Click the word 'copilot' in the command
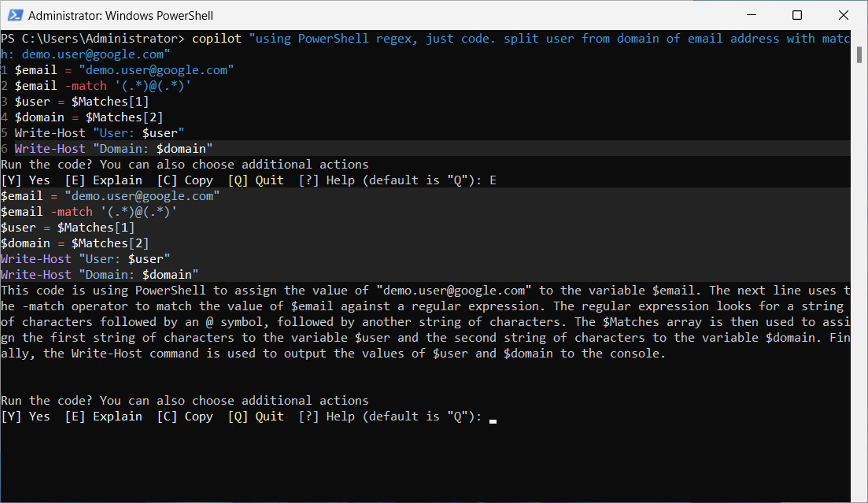The image size is (868, 503). (x=217, y=39)
